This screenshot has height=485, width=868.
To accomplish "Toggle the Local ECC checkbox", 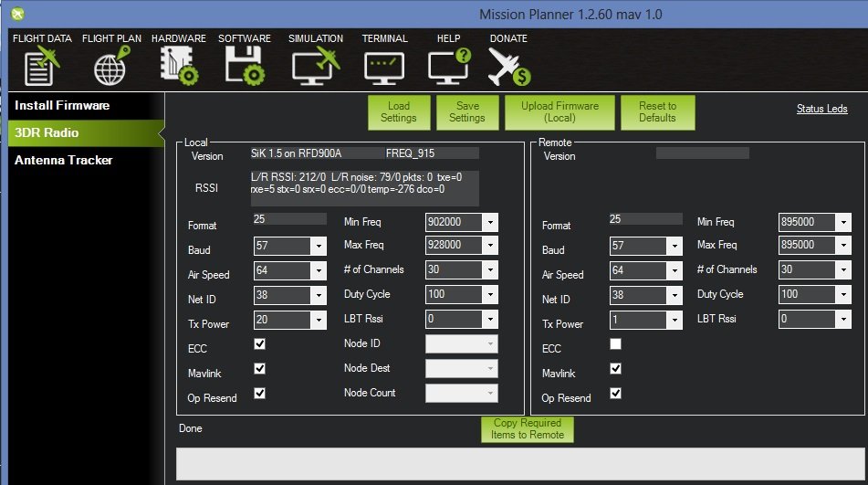I will 259,343.
